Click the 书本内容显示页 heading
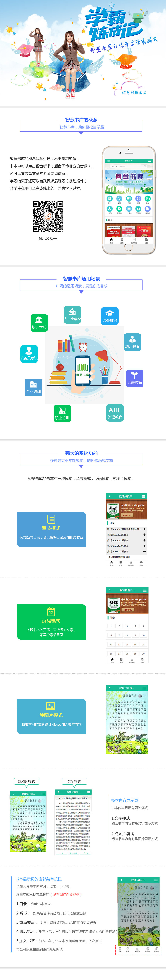Image resolution: width=166 pixels, height=980 pixels. point(125,800)
